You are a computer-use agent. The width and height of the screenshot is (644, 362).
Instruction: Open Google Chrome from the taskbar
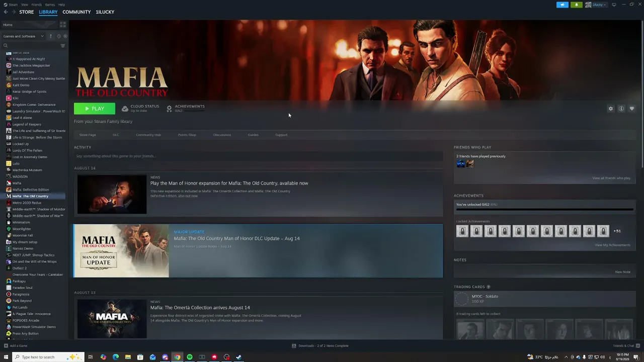pyautogui.click(x=177, y=357)
